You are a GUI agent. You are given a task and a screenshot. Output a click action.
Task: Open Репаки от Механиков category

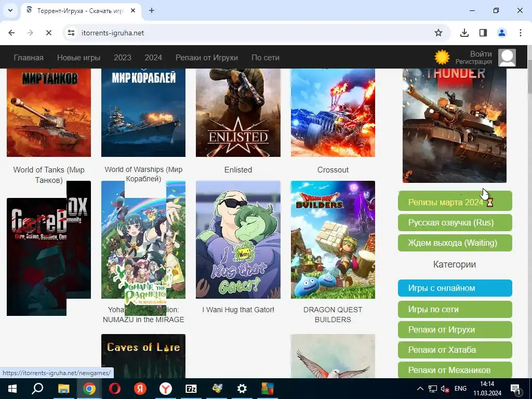coord(455,370)
